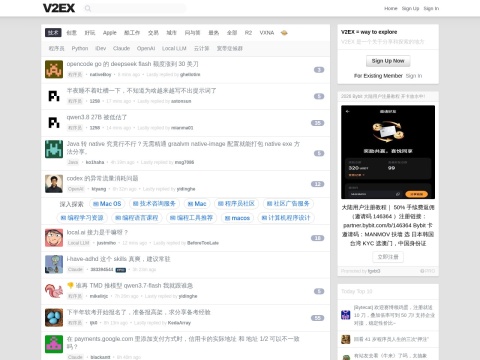Image resolution: width=480 pixels, height=360 pixels.
Task: Open Sign In link in header
Action: pyautogui.click(x=431, y=8)
